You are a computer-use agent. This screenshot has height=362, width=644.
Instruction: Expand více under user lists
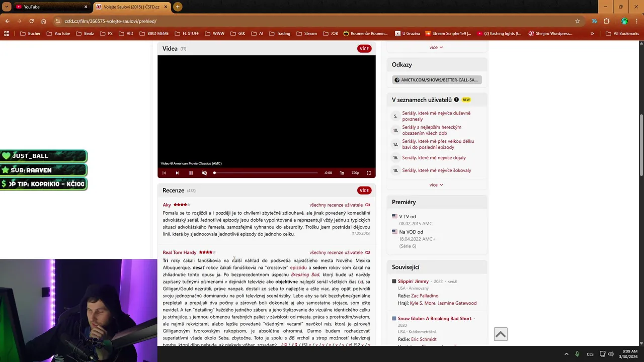pos(436,185)
